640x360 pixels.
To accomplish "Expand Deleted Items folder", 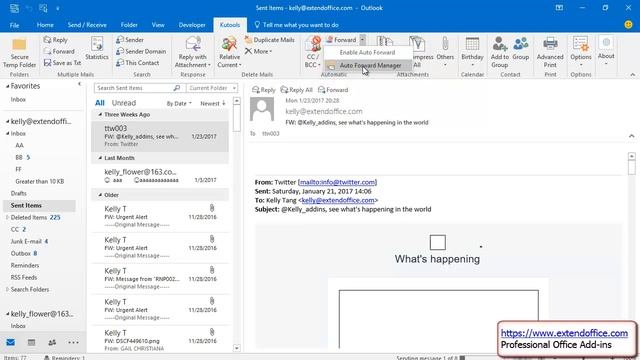I will point(7,218).
